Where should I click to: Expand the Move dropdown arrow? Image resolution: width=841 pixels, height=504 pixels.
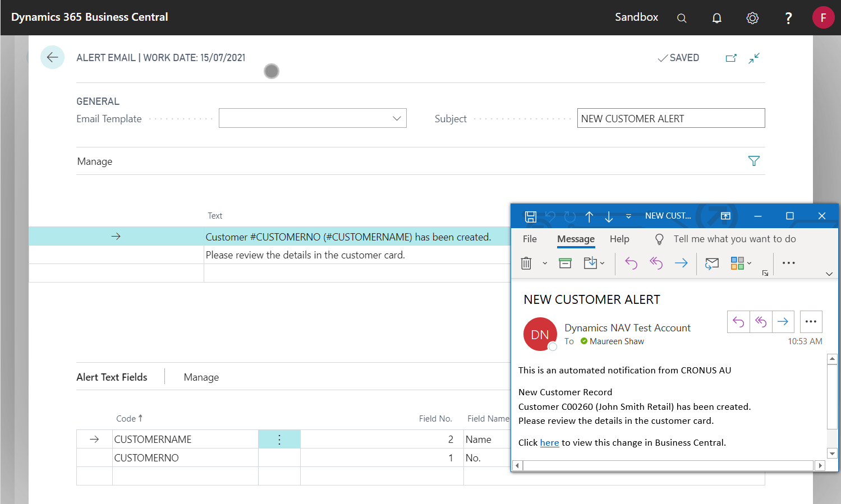(x=602, y=263)
